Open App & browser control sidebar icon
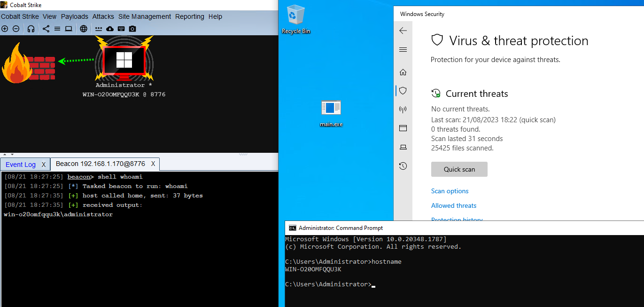 point(403,128)
